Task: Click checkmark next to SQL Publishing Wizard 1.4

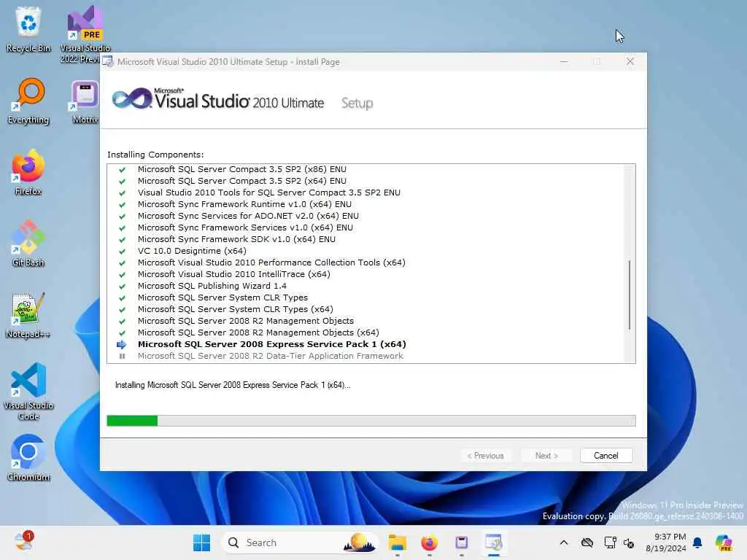Action: [x=122, y=286]
